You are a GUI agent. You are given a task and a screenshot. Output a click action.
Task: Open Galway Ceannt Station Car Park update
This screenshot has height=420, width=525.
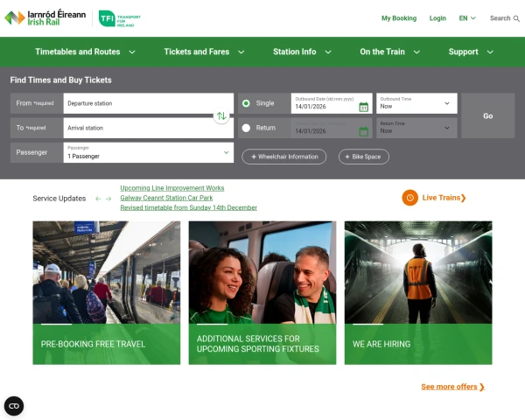click(166, 198)
